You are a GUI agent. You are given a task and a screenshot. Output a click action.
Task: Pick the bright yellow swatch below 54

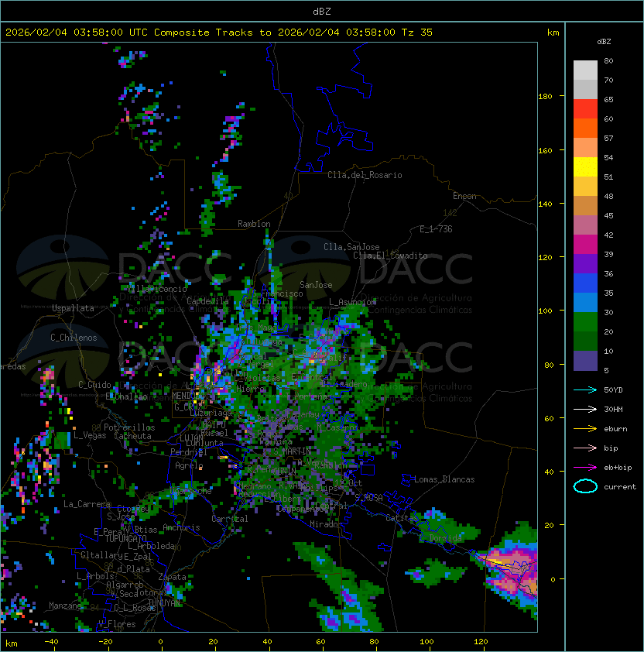pos(585,167)
